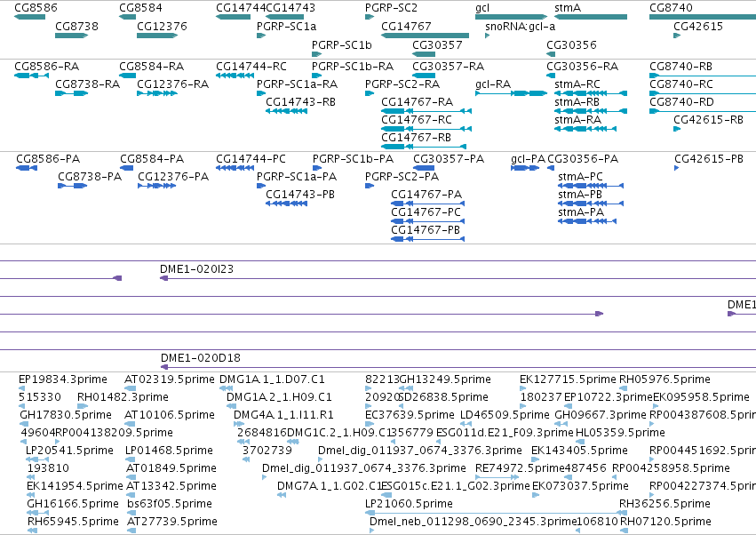756x535 pixels.
Task: Select the CG8740 gene bar
Action: [x=703, y=17]
